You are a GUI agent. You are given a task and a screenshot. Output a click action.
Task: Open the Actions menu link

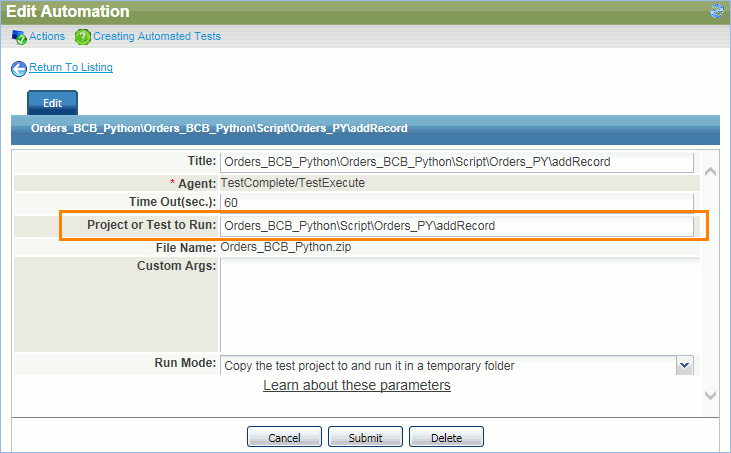(x=47, y=36)
